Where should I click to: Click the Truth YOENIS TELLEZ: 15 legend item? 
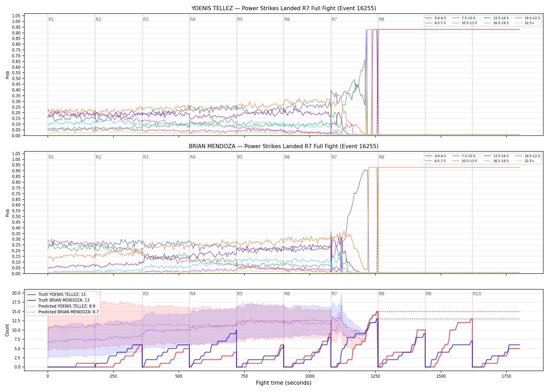pos(56,295)
